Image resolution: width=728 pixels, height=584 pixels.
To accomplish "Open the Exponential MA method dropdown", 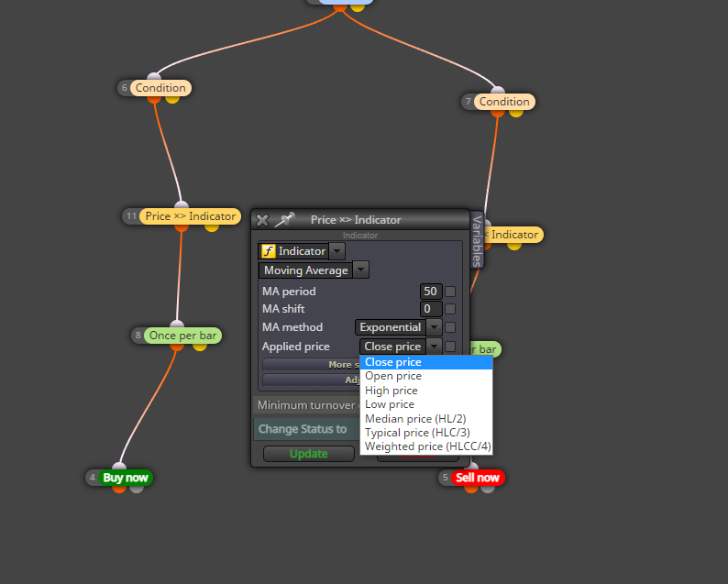I will (x=398, y=327).
